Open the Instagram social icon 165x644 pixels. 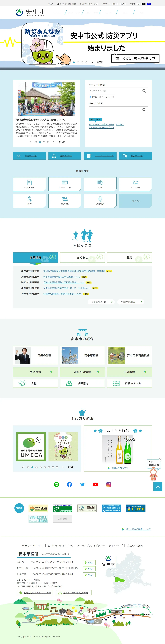point(109,484)
